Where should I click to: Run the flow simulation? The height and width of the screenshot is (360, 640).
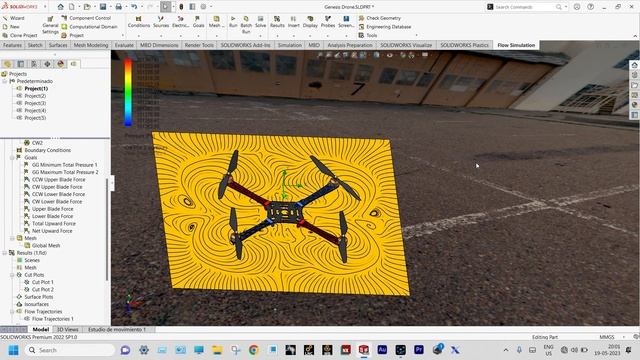233,22
